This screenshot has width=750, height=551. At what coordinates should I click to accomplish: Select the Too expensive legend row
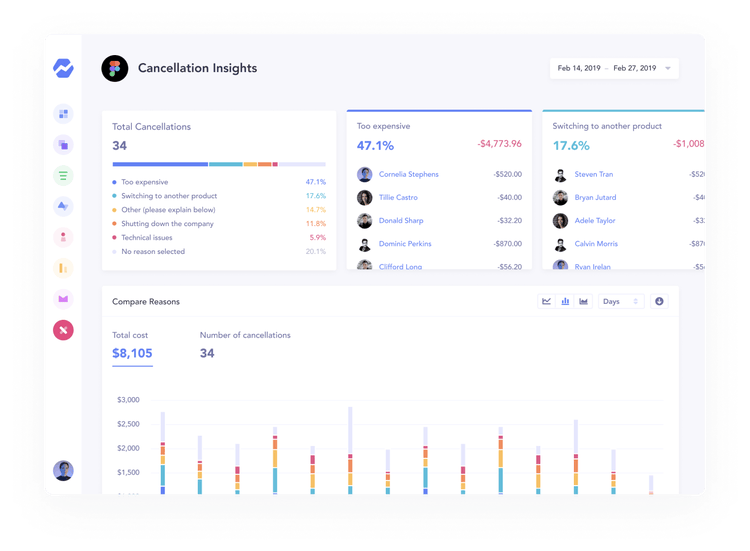(219, 182)
